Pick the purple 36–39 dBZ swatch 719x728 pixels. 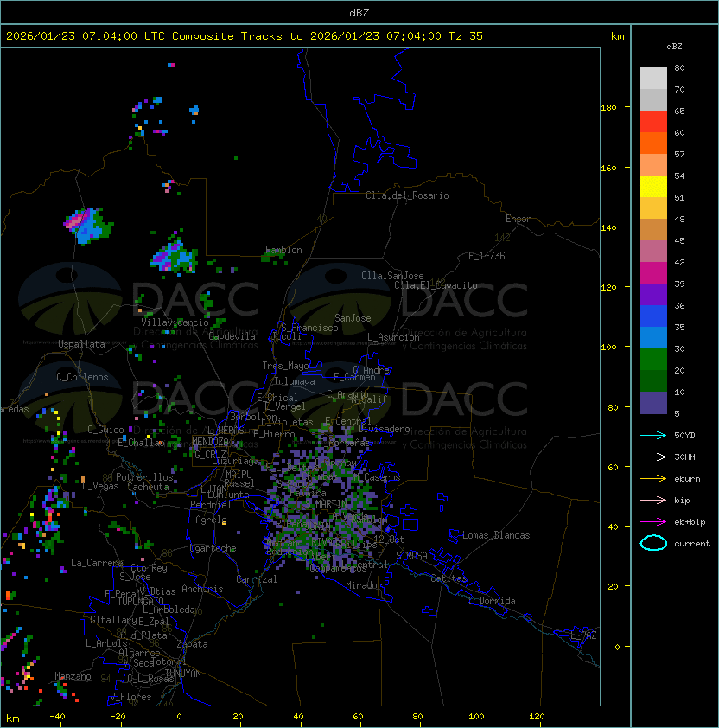653,294
